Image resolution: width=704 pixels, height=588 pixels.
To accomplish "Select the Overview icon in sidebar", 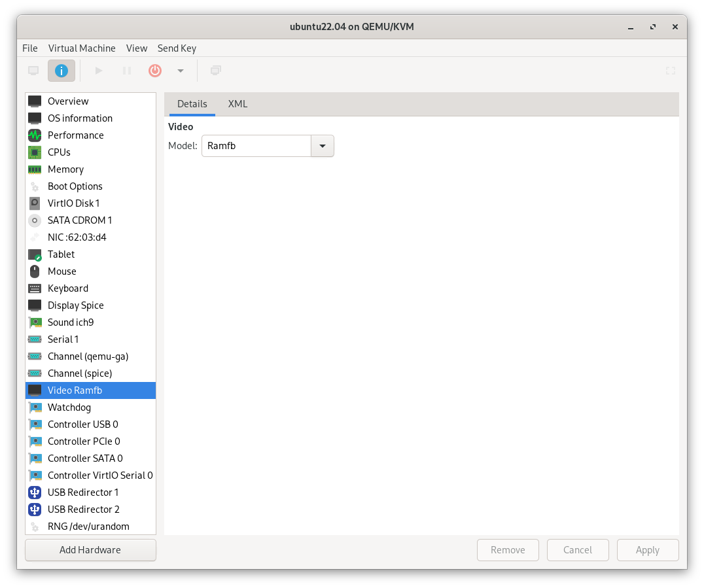I will tap(35, 101).
